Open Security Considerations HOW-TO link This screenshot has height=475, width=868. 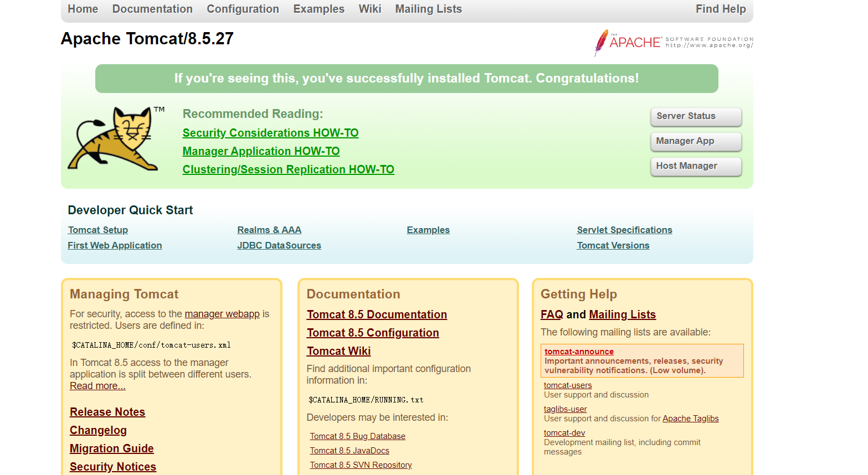pos(270,133)
